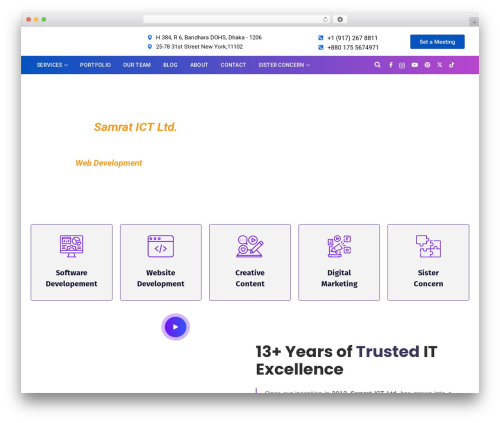The image size is (500, 423).
Task: Open the Pinterest social icon
Action: [x=427, y=65]
